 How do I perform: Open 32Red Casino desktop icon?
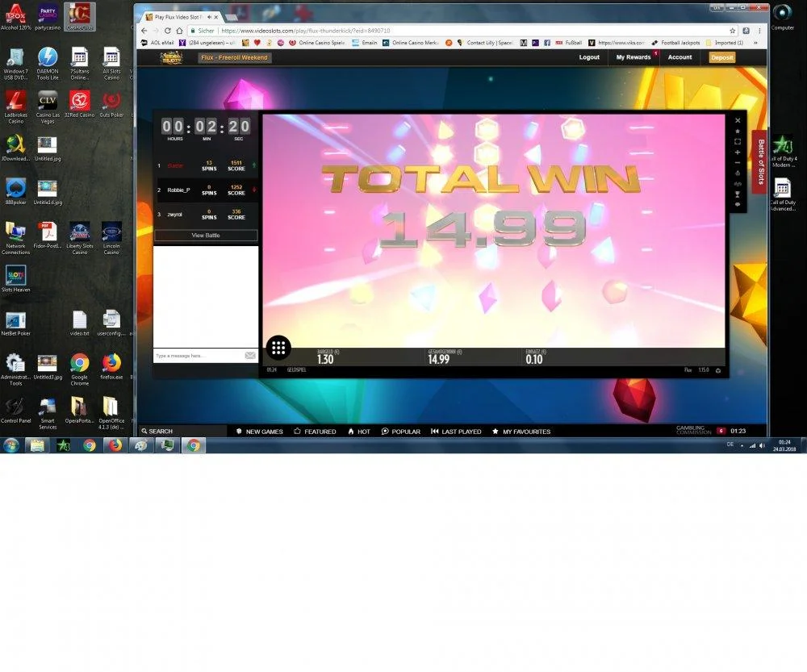pos(79,104)
